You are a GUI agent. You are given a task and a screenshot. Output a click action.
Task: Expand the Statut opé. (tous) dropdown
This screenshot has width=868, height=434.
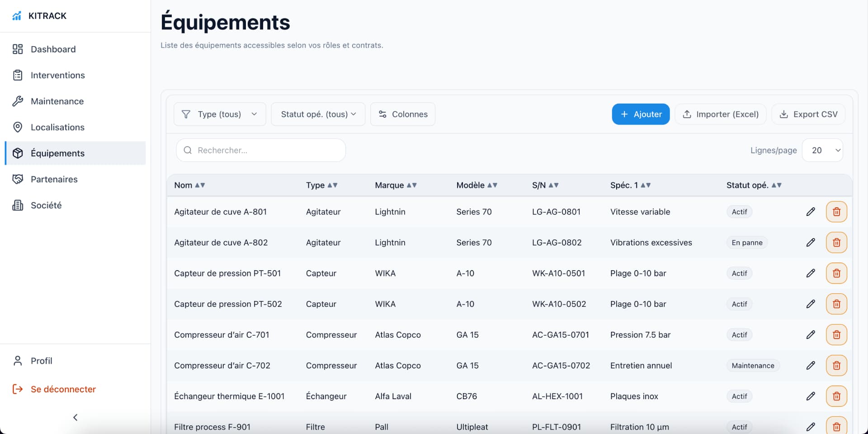coord(318,114)
